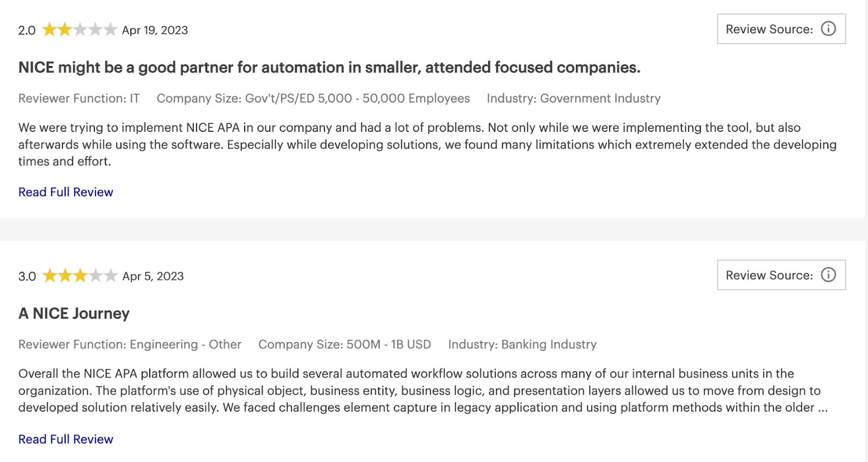Screen dimensions: 868x462
Task: Click the first yellow star of 2.0 rating
Action: (x=50, y=29)
